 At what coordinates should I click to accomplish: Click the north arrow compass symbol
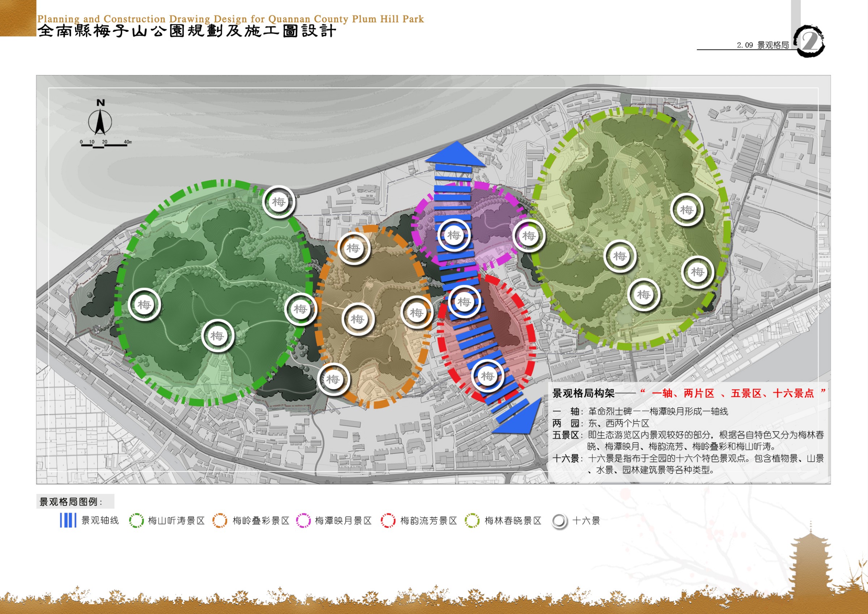click(100, 117)
